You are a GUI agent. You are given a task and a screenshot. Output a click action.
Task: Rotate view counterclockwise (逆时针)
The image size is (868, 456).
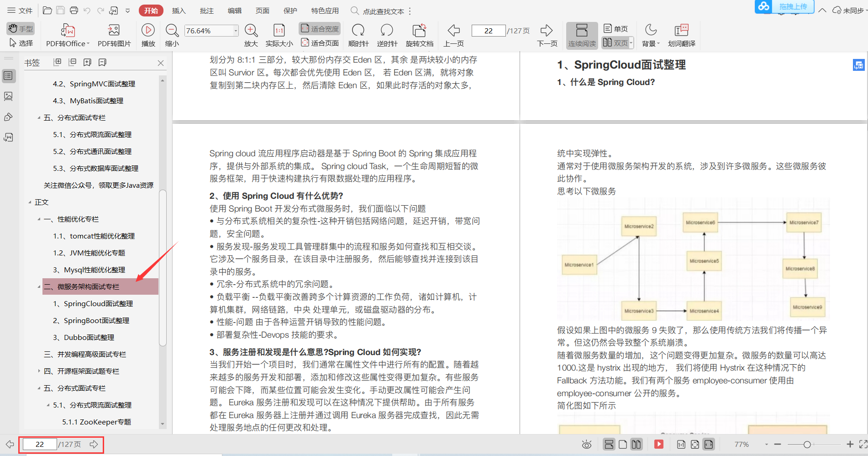pyautogui.click(x=387, y=36)
